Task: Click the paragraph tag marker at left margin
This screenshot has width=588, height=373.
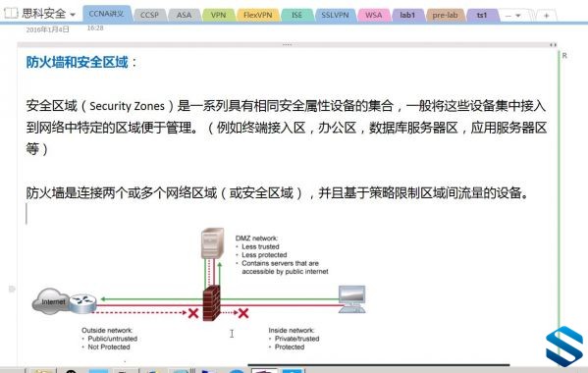Action: point(12,289)
